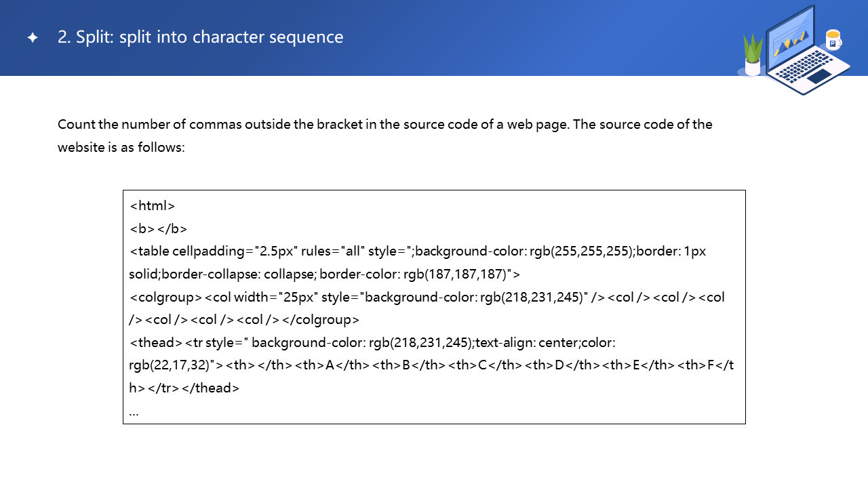Click the laptop keyboard in the illustration
Viewport: 868px width, 488px height.
pyautogui.click(x=800, y=68)
